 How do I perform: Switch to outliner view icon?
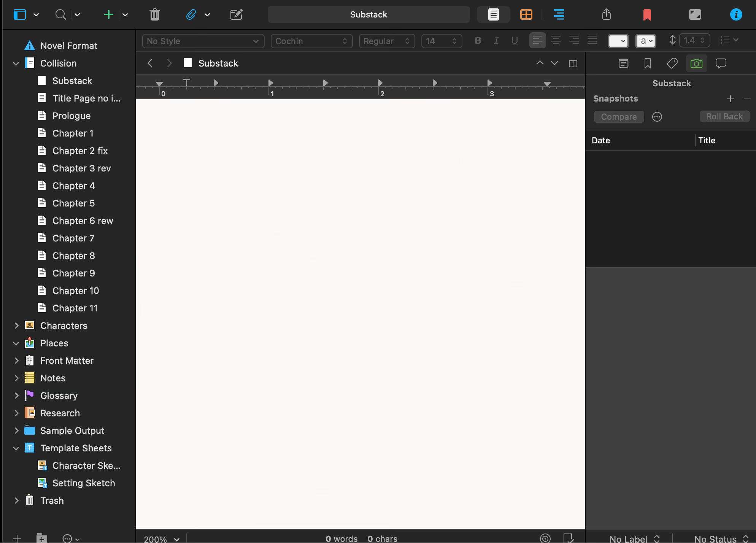click(559, 15)
